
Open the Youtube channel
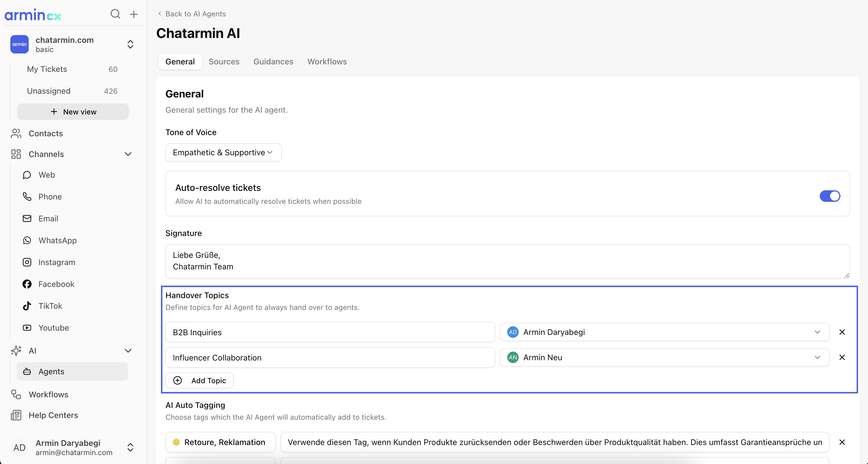[x=54, y=328]
